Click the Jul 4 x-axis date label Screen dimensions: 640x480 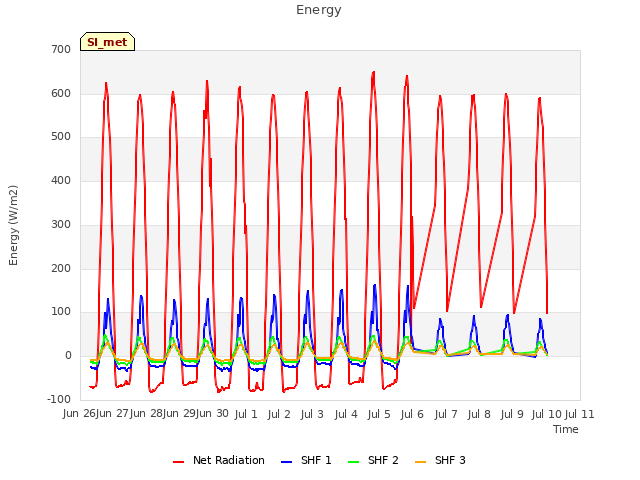point(346,414)
